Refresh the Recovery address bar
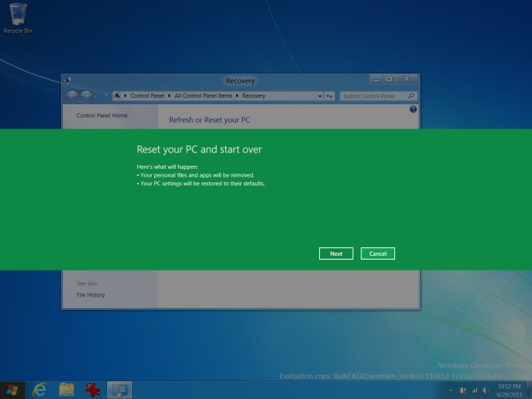The width and height of the screenshot is (532, 399). pos(329,96)
